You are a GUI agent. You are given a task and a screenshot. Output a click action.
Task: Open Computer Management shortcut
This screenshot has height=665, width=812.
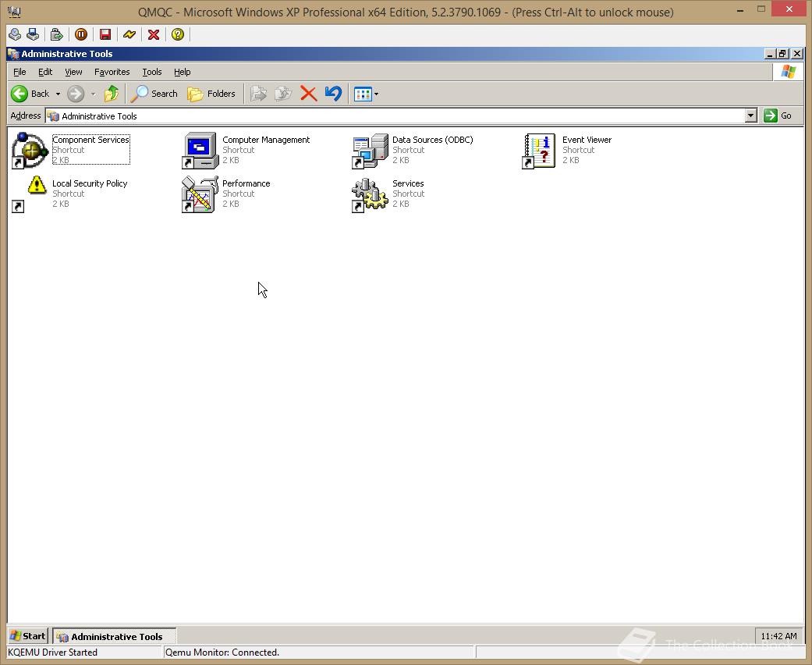tap(199, 148)
